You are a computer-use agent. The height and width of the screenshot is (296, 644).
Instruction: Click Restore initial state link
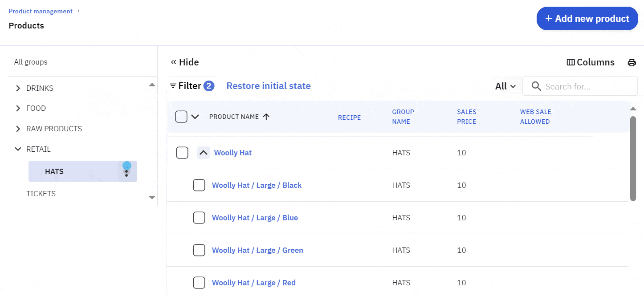coord(269,86)
